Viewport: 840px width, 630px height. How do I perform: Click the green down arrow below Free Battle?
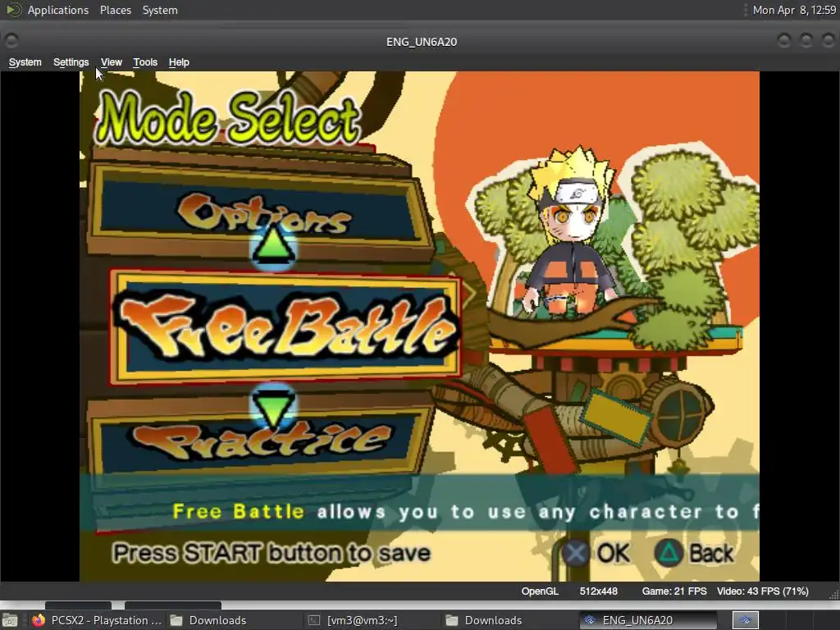click(x=273, y=407)
